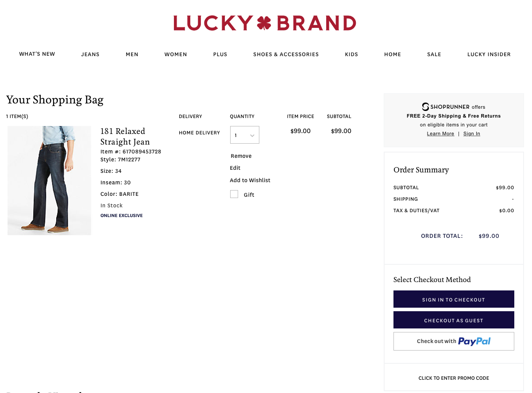
Task: Open the 181 Relaxed Straight Jean title
Action: tap(125, 136)
